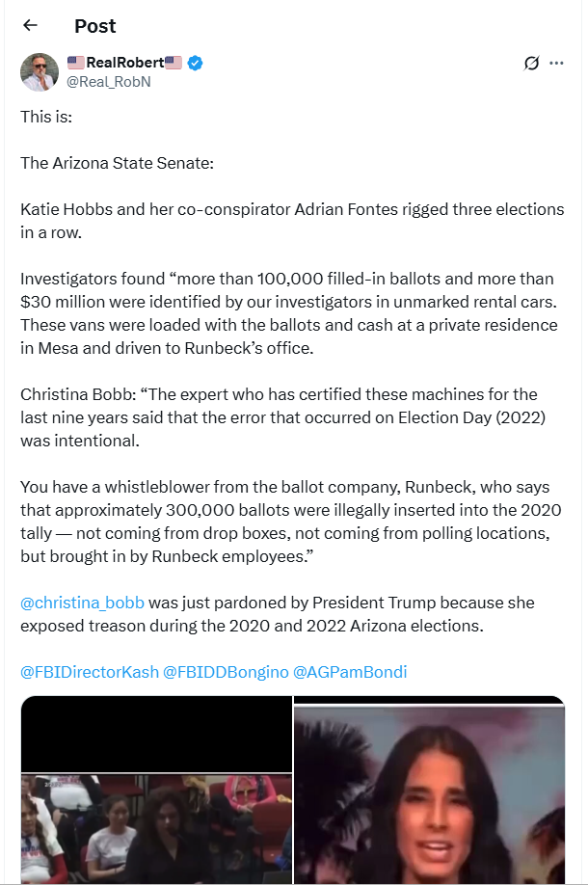Screen dimensions: 588x885
Task: Click the "This is:" opening line
Action: (x=46, y=117)
